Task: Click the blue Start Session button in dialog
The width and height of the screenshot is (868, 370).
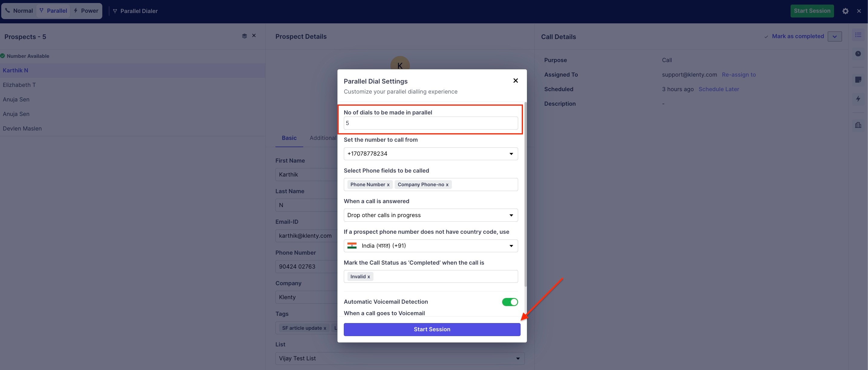Action: [x=432, y=329]
